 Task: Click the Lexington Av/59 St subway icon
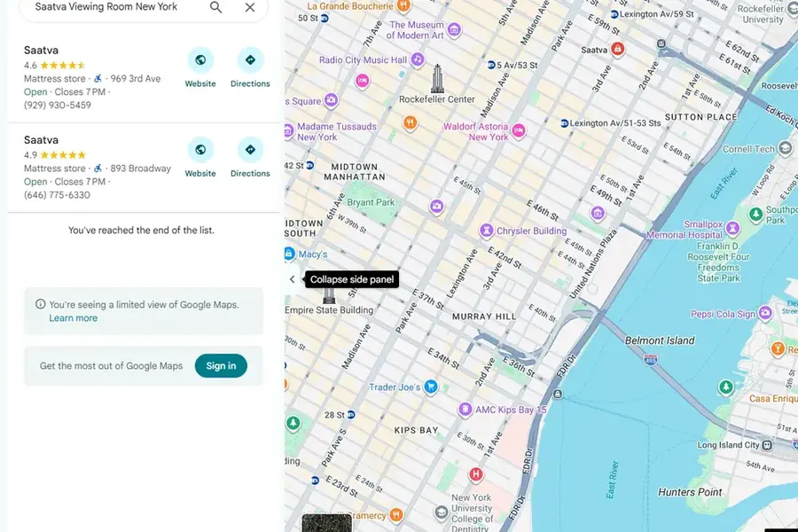(614, 14)
